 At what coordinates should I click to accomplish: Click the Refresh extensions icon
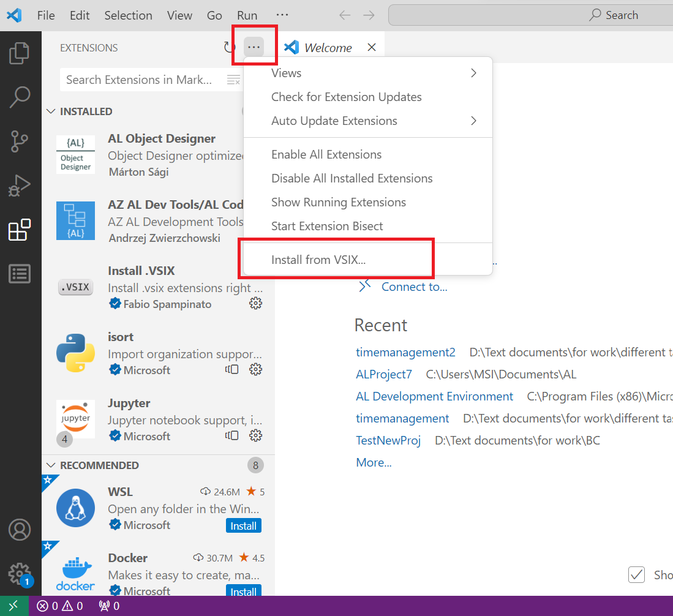tap(230, 48)
